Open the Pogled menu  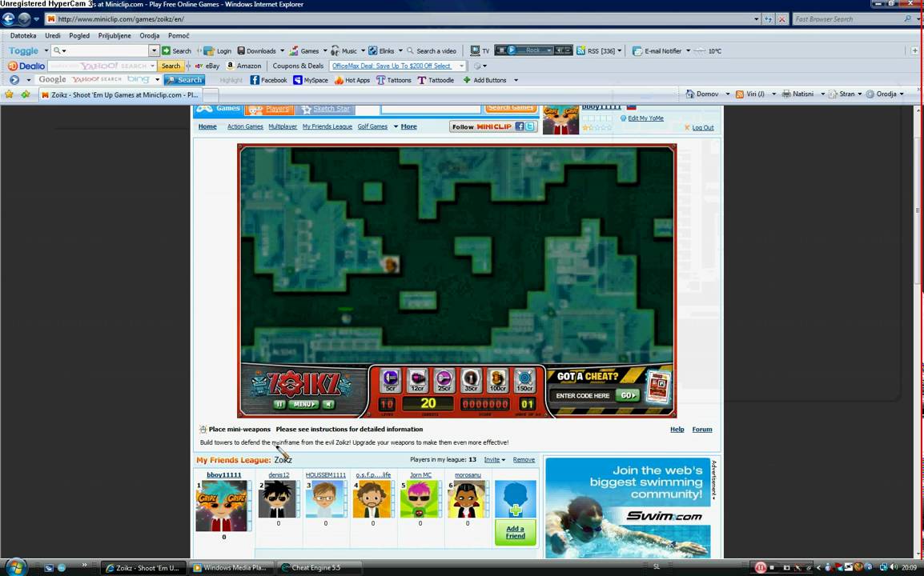[79, 35]
